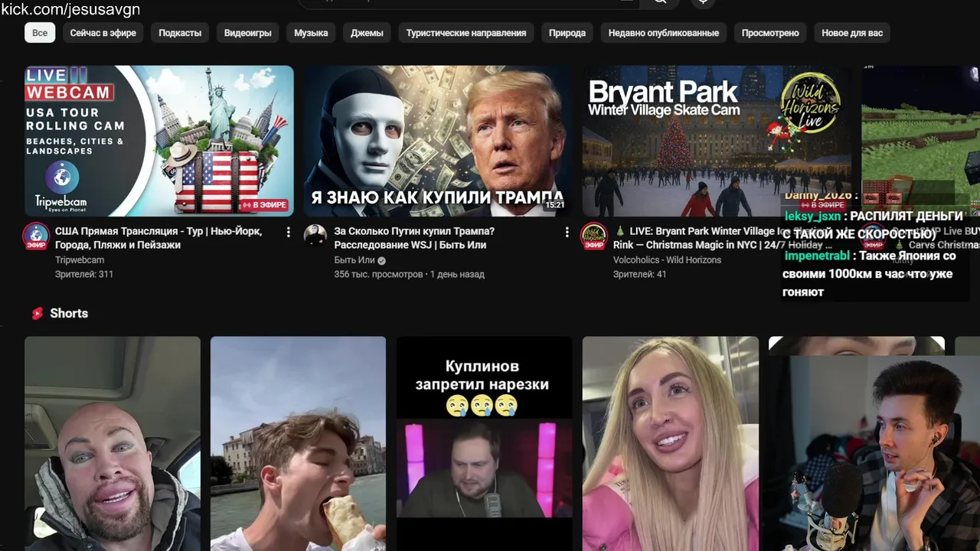Select the "Все" filter chip
This screenshot has width=980, height=551.
(x=40, y=33)
